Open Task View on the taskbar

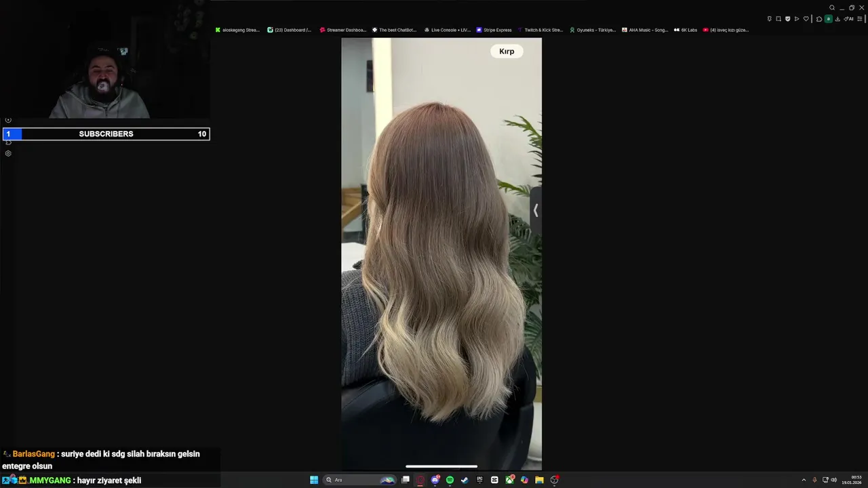click(x=406, y=480)
